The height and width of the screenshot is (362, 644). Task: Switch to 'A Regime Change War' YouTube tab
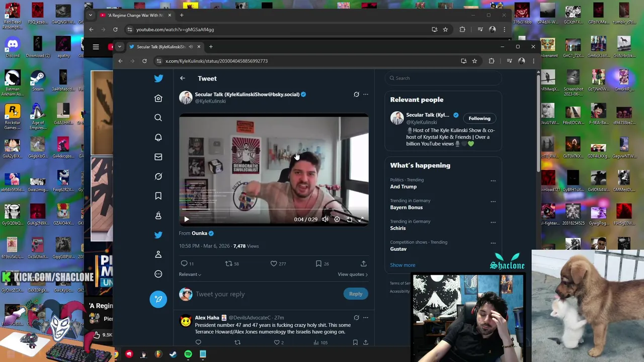136,15
